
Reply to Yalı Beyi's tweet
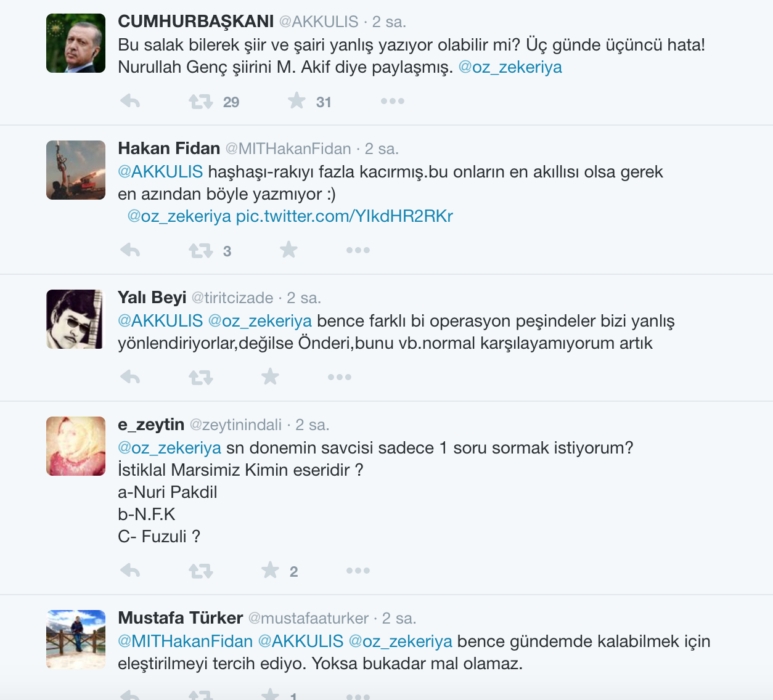130,377
